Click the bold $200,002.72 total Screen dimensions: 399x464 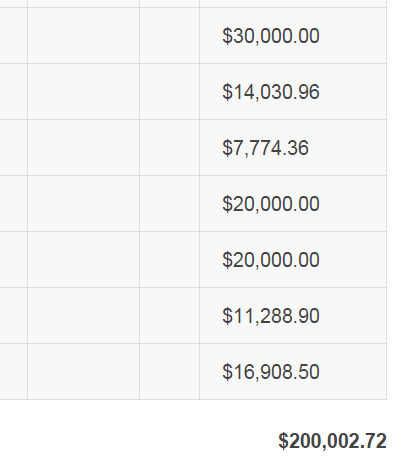click(x=332, y=441)
